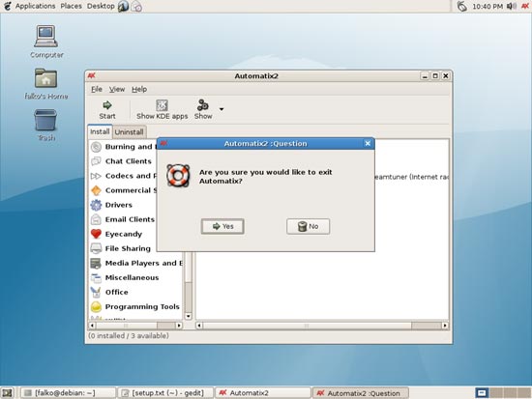Click the Show toolbar icon

203,105
